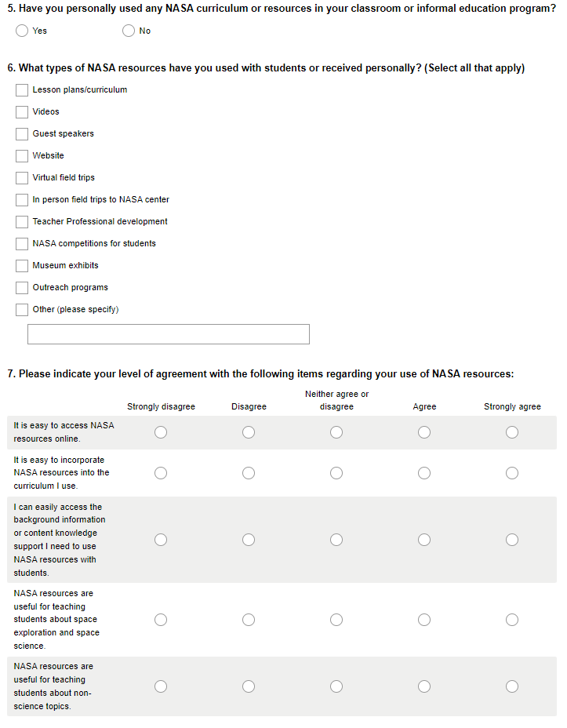Select Teacher Professional development checkbox
Image resolution: width=567 pixels, height=728 pixels.
(22, 222)
